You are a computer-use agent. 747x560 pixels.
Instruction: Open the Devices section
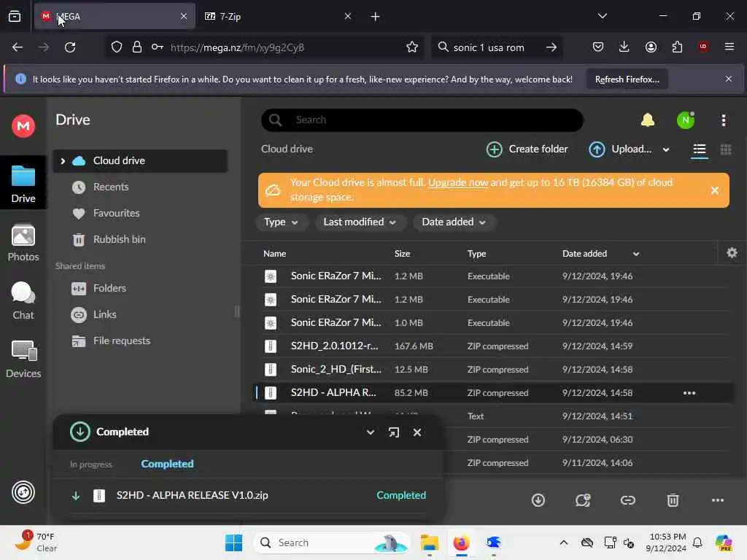click(23, 359)
